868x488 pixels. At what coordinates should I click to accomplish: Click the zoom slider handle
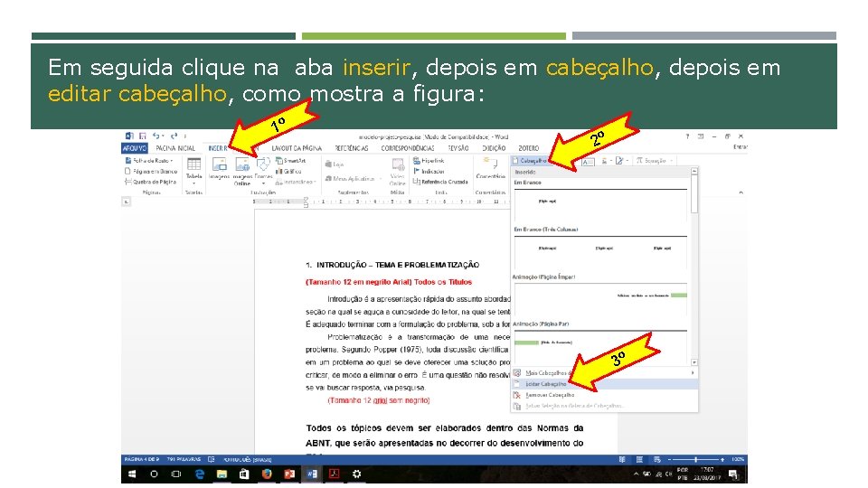696,459
